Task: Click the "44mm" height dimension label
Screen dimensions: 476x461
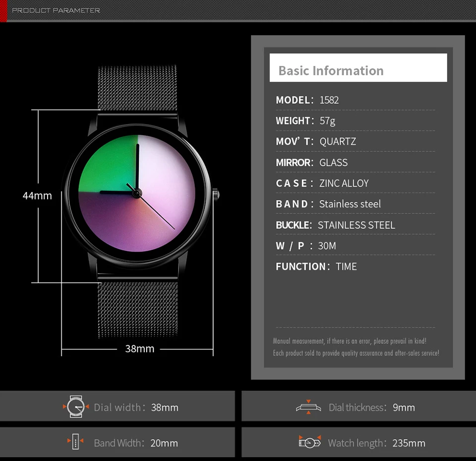Action: (37, 196)
